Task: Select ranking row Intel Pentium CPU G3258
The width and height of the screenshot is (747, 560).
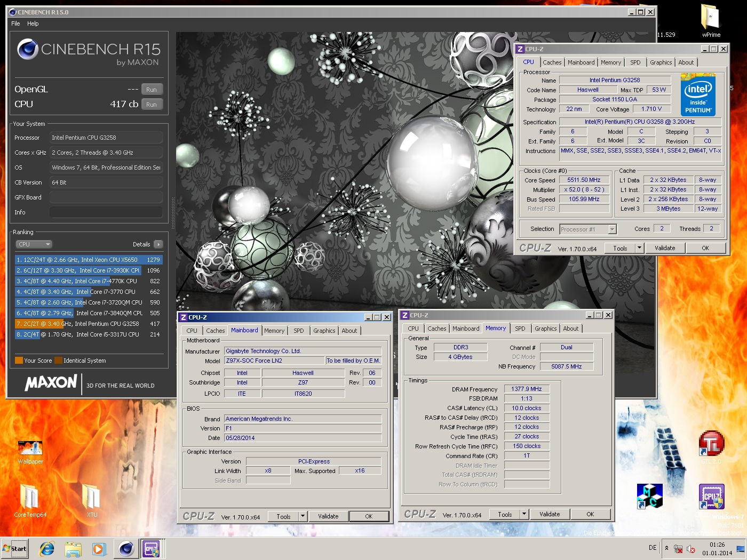Action: [89, 324]
